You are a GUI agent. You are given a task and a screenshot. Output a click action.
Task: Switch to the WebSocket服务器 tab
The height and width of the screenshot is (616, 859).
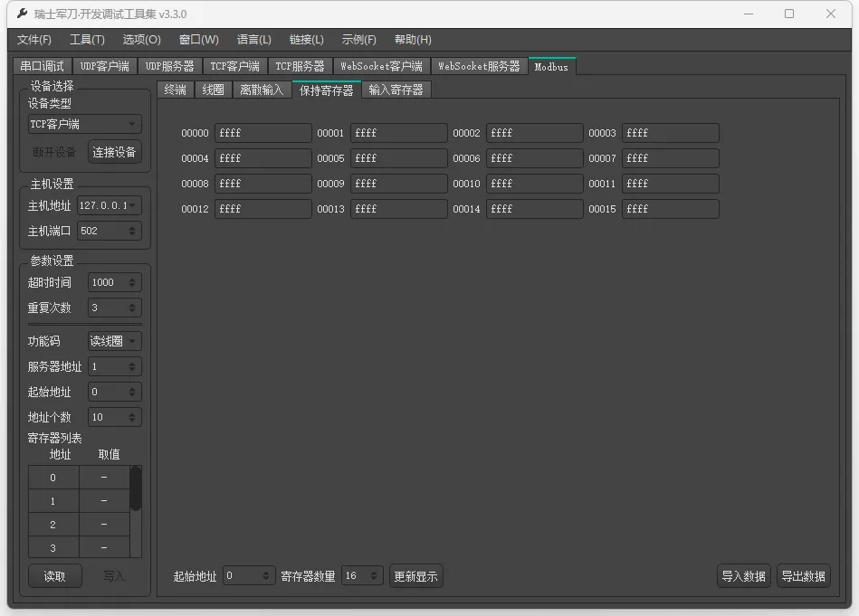pyautogui.click(x=479, y=66)
